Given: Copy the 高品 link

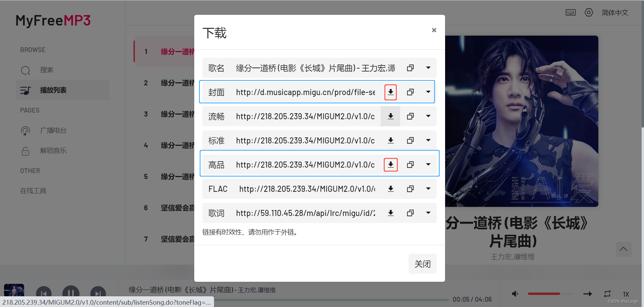Looking at the screenshot, I should click(x=410, y=165).
